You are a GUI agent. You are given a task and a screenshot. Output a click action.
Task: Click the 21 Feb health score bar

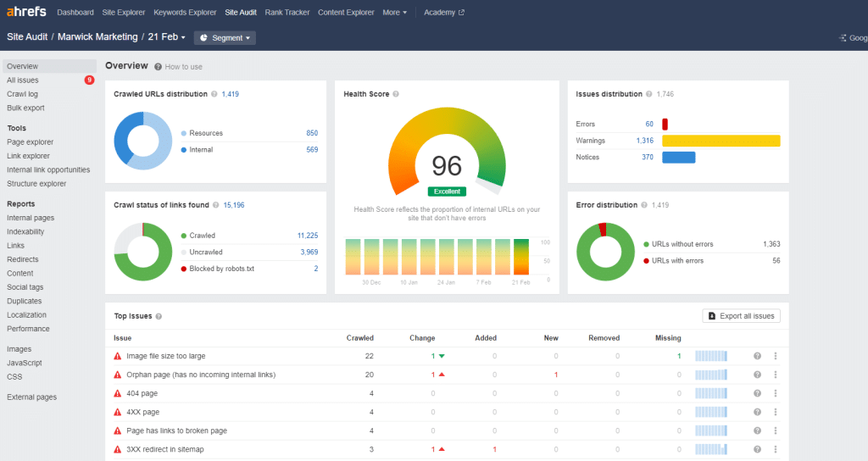point(521,257)
